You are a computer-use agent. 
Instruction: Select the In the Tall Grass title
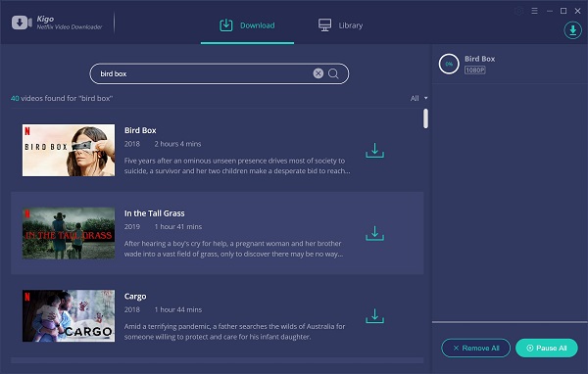click(155, 213)
